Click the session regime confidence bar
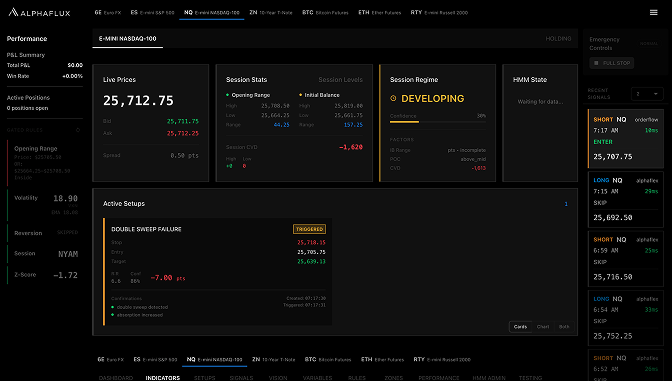The image size is (672, 381). click(x=438, y=122)
